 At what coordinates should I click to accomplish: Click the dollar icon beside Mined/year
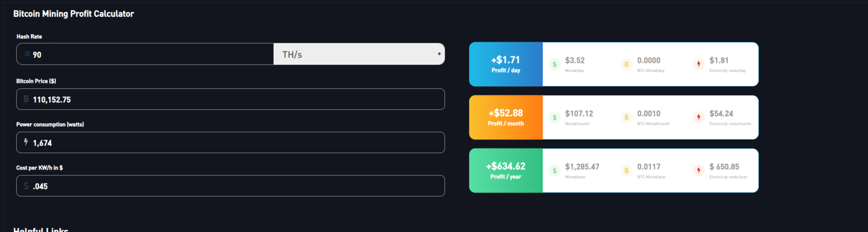pos(554,171)
